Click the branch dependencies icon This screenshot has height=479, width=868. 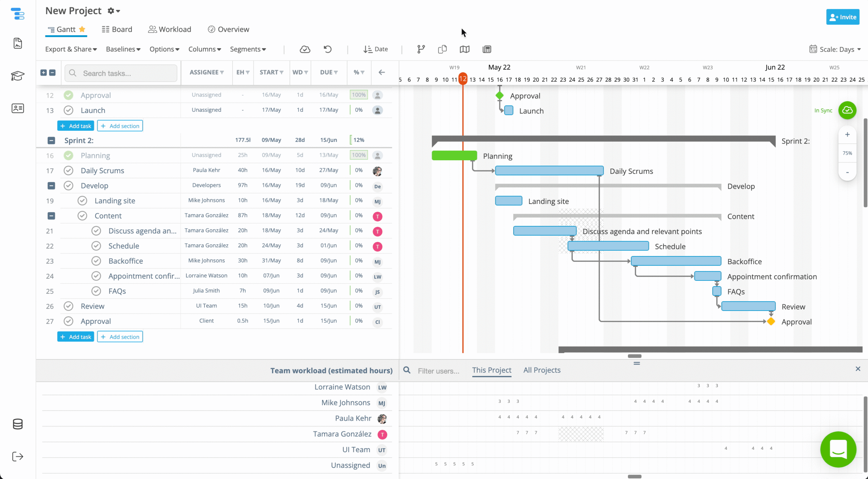421,49
